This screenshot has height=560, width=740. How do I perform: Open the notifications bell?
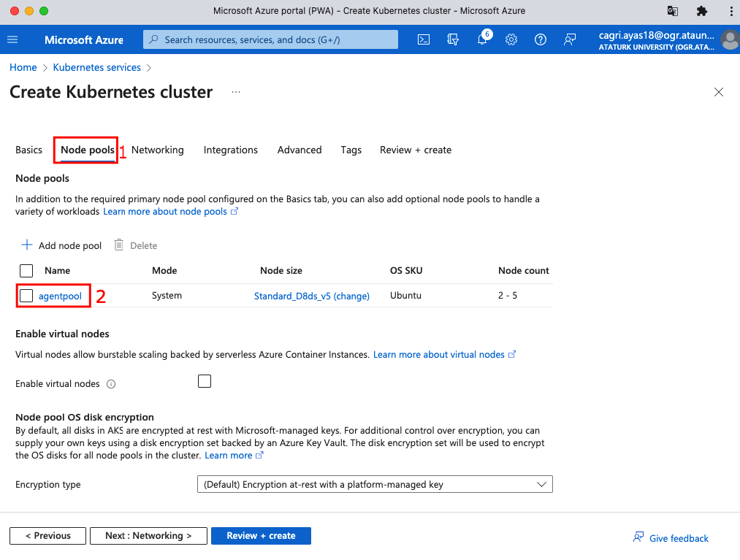coord(482,40)
